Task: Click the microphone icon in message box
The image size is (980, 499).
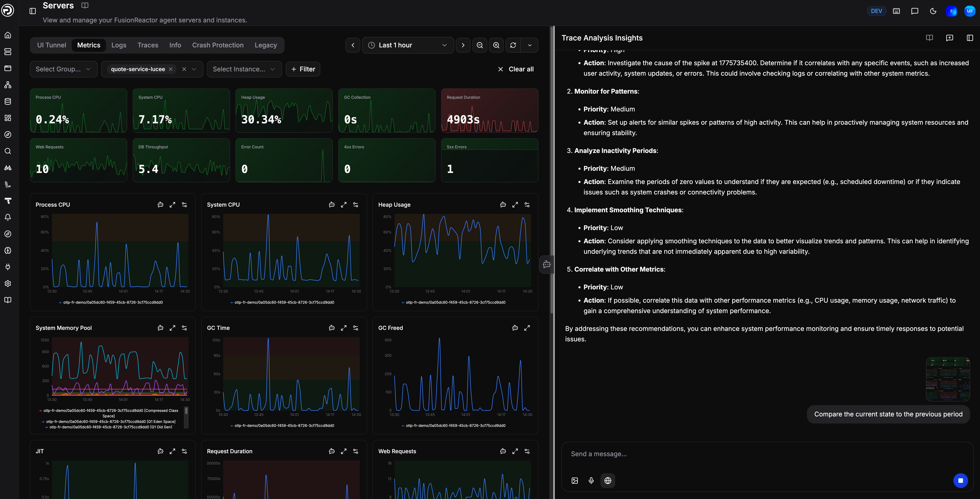Action: [x=591, y=480]
